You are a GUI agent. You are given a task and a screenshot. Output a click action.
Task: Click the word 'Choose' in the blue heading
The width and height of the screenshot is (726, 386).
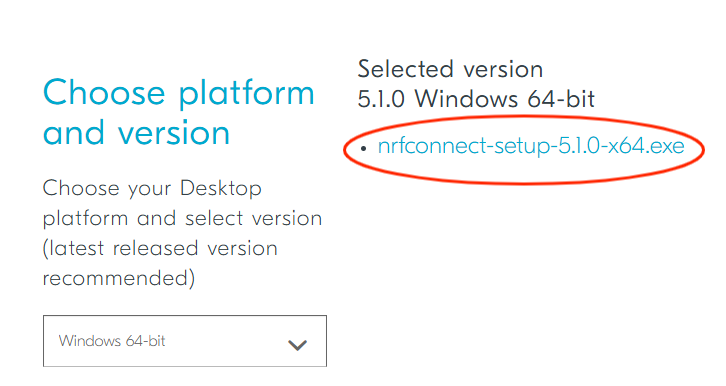pyautogui.click(x=104, y=92)
